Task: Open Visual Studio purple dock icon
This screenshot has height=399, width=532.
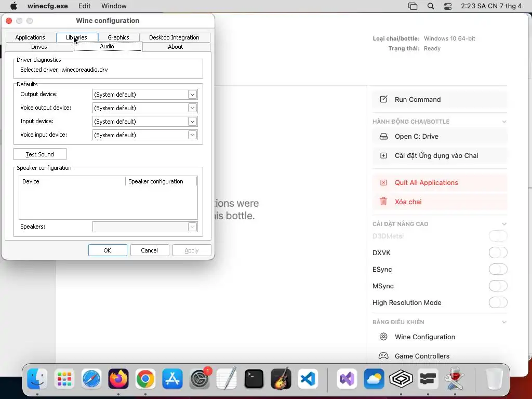Action: [347, 379]
